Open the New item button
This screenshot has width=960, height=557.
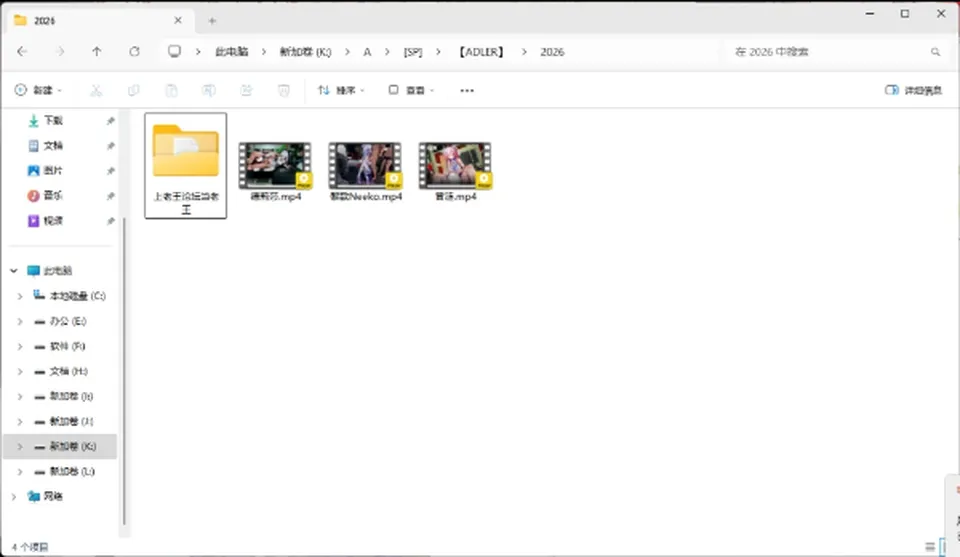click(x=38, y=91)
